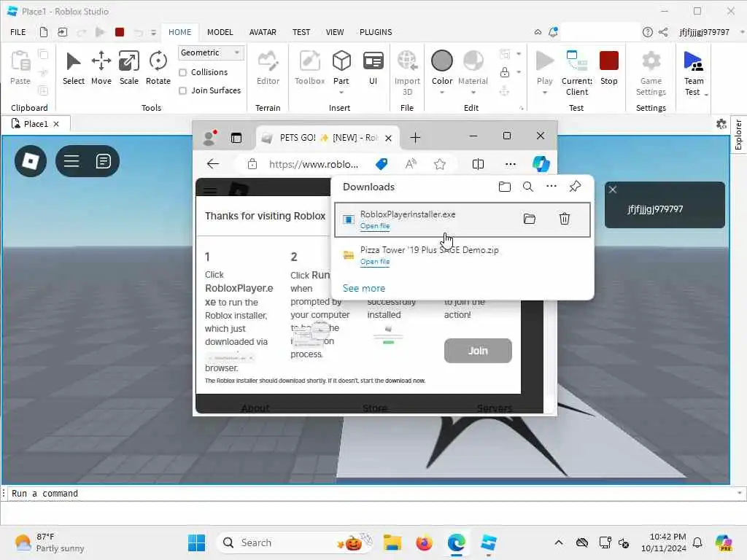This screenshot has width=747, height=560.
Task: Open file link for Pizza Tower zip
Action: click(375, 262)
